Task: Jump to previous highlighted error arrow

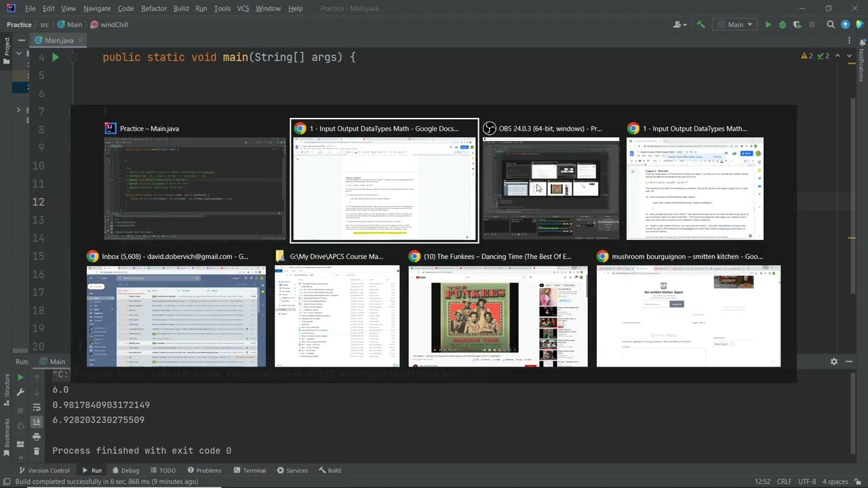Action: (837, 56)
